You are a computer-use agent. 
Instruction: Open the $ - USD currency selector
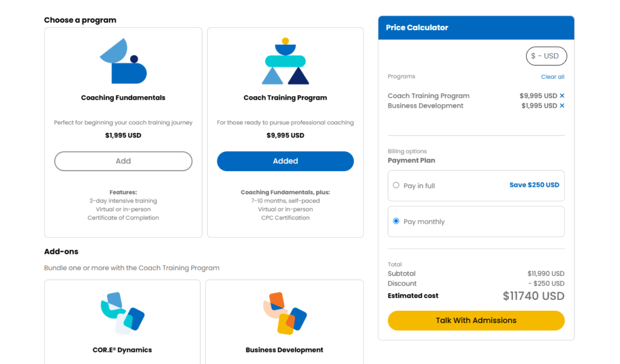[x=546, y=56]
